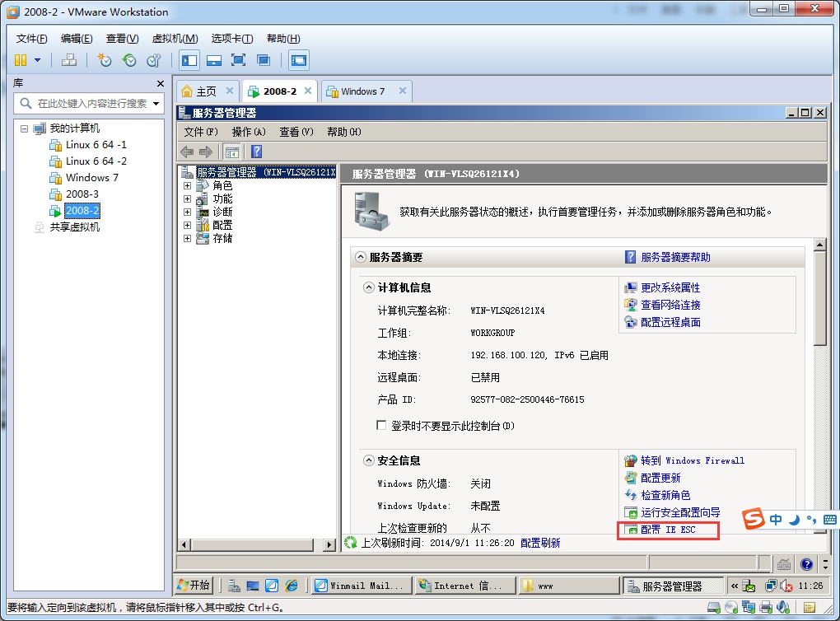Close the 2008-2 tab

point(308,91)
